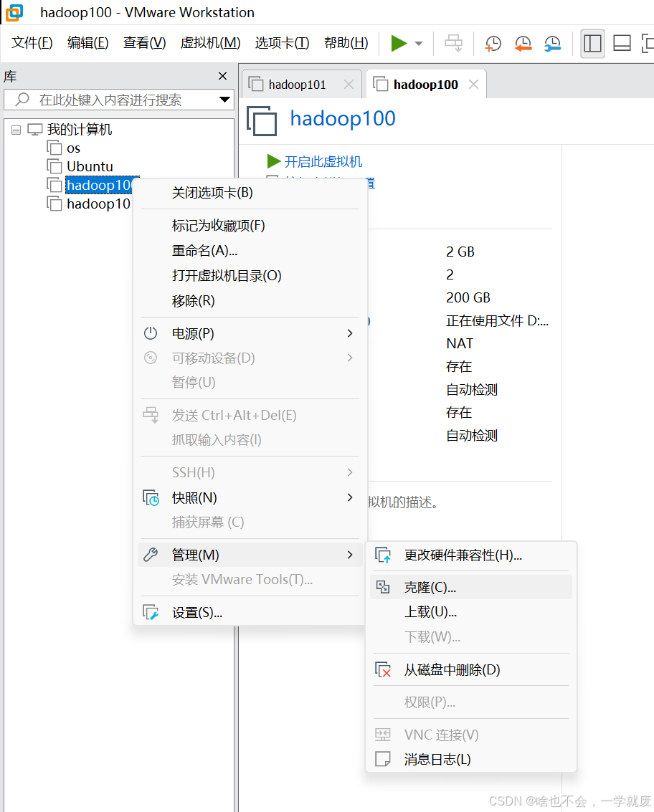Expand the 电源(P) submenu
Screen dimensions: 654x812
[x=250, y=333]
